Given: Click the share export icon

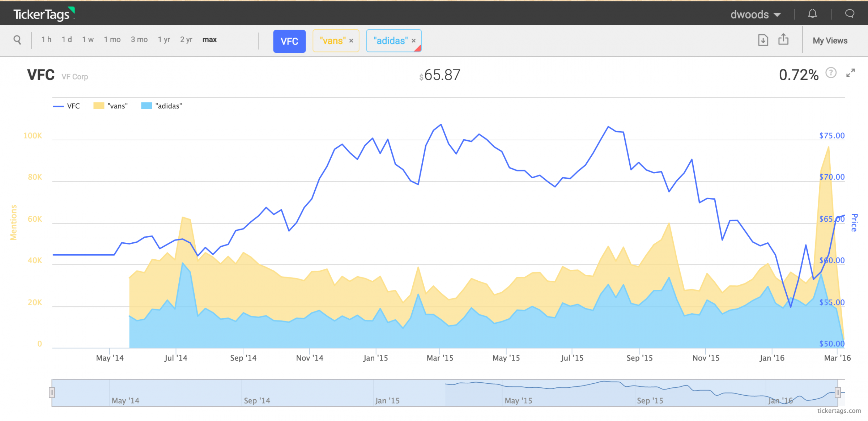Looking at the screenshot, I should [x=783, y=39].
